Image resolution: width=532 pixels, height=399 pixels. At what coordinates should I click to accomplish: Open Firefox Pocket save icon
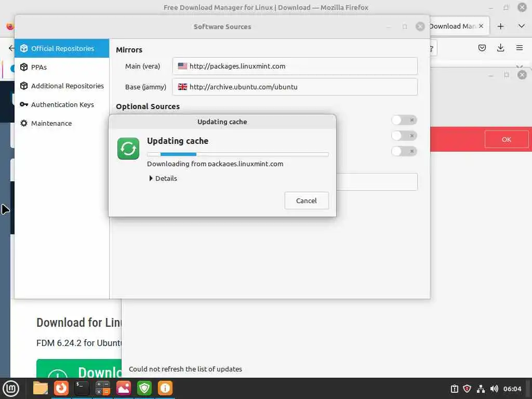tap(482, 48)
